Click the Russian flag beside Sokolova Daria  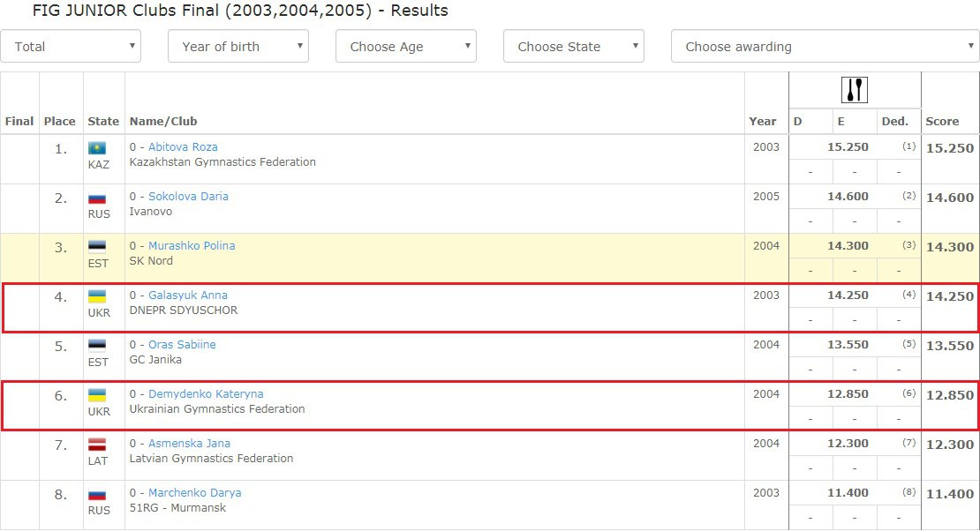[97, 198]
